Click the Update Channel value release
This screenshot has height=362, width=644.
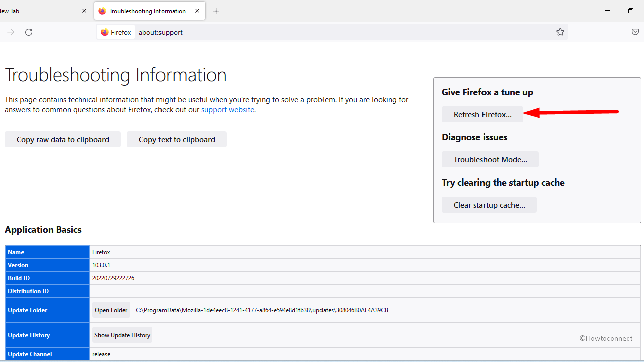tap(101, 354)
